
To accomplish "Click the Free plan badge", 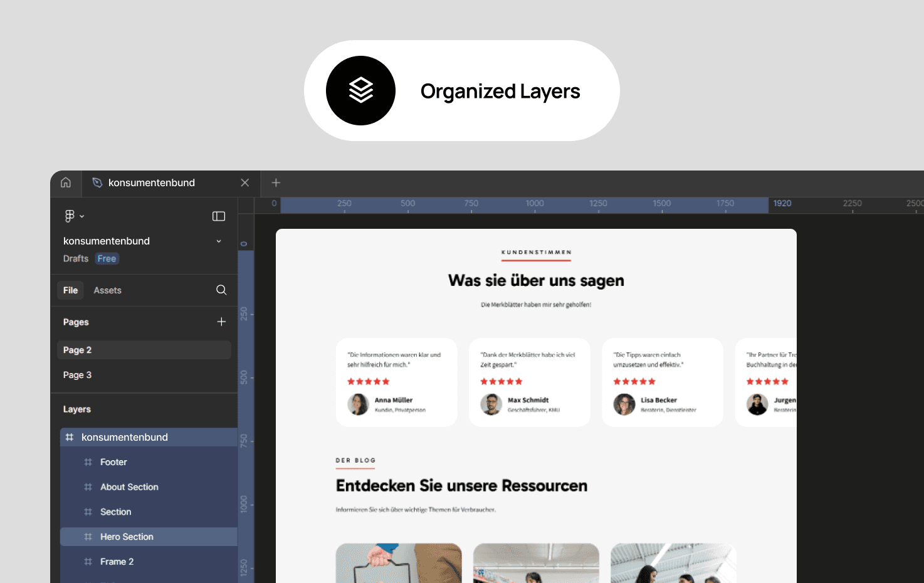I will (107, 258).
